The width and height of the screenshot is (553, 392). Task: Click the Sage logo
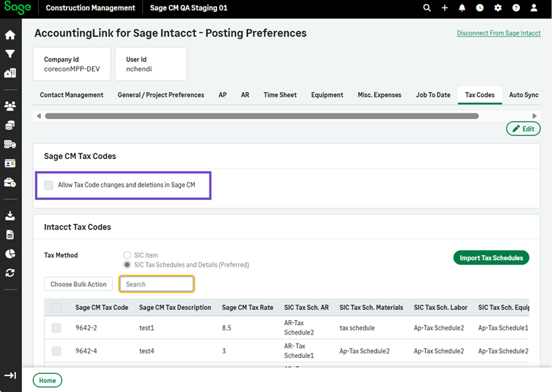coord(17,8)
